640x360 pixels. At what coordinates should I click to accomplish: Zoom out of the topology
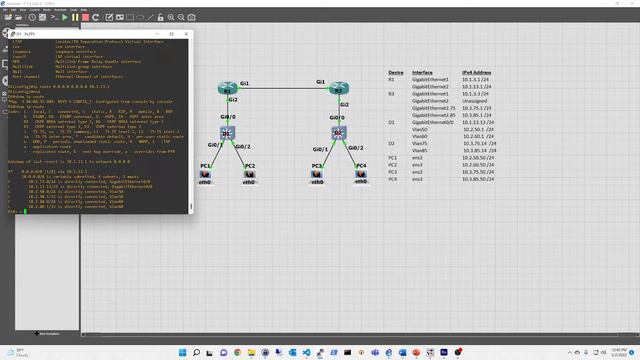tap(181, 17)
